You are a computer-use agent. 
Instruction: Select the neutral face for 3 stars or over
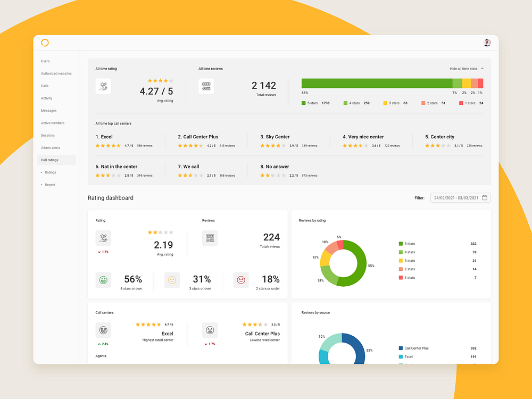coord(172,279)
